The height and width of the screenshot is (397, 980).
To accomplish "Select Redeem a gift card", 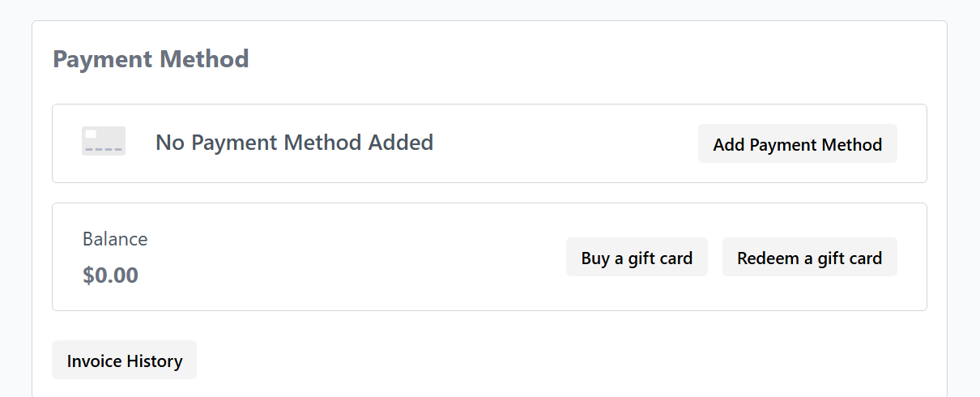I will [809, 258].
